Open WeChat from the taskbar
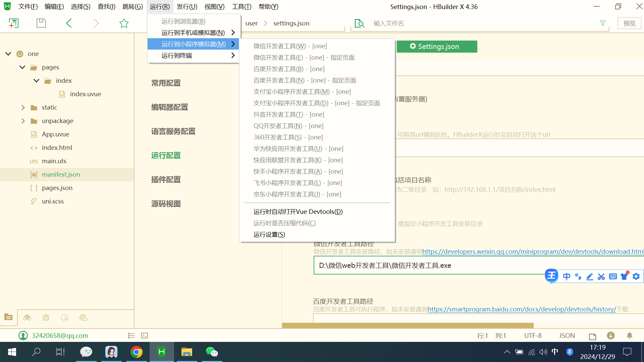This screenshot has width=644, height=362. tap(212, 352)
